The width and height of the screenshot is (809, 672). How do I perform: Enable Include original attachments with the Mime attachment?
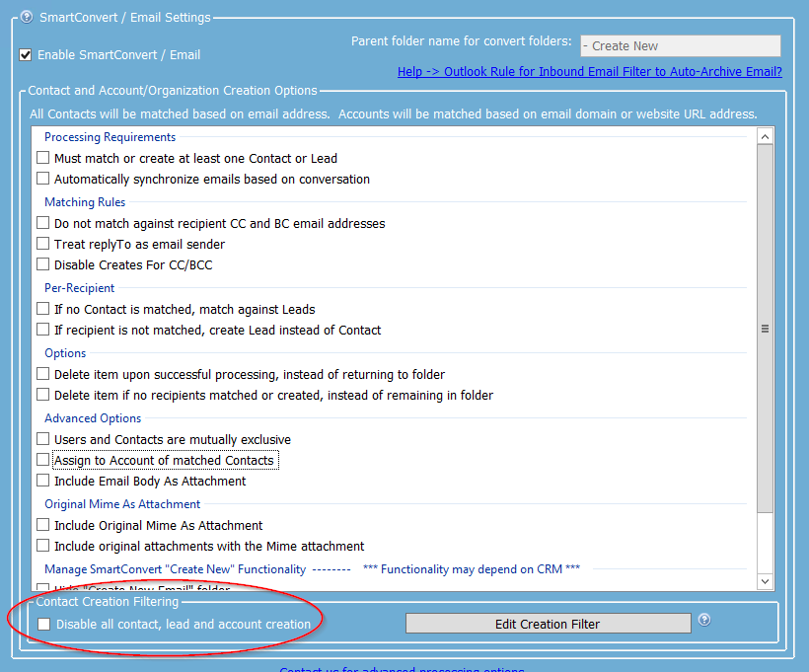pos(43,546)
